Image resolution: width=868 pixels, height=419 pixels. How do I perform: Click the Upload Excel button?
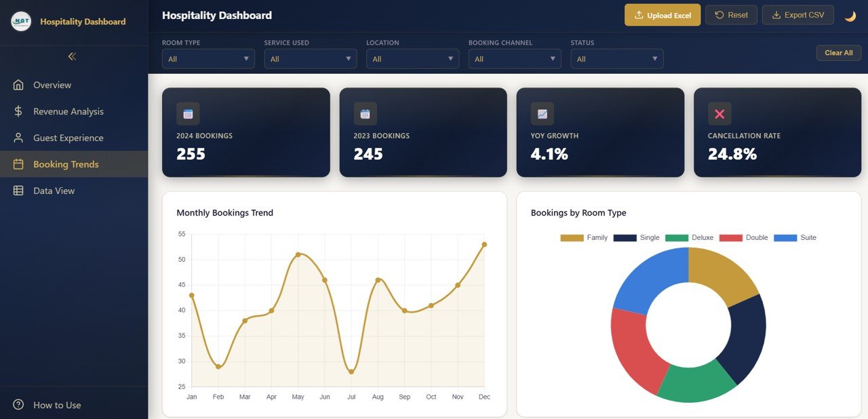(663, 15)
